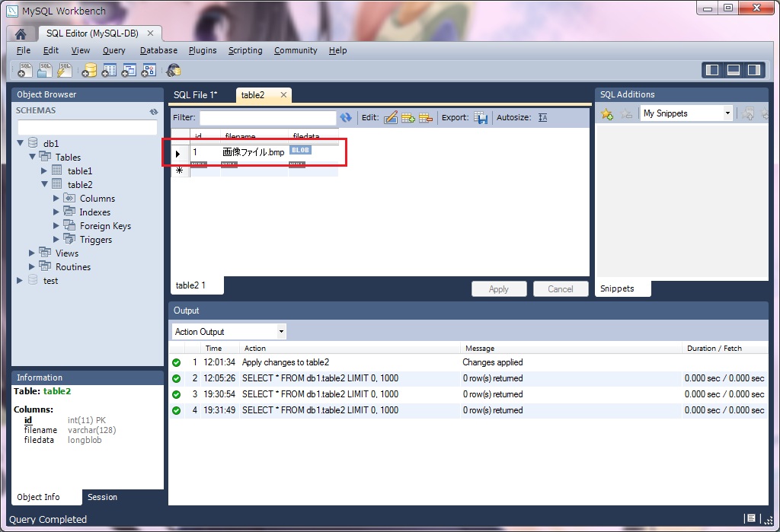Screen dimensions: 780x532
Task: Open the Help menu
Action: pos(337,50)
